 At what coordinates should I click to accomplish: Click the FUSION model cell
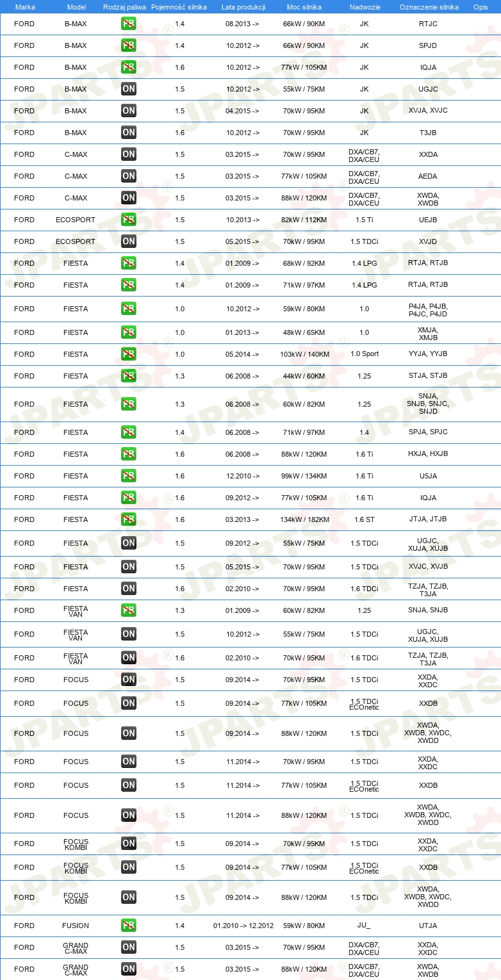tap(76, 926)
